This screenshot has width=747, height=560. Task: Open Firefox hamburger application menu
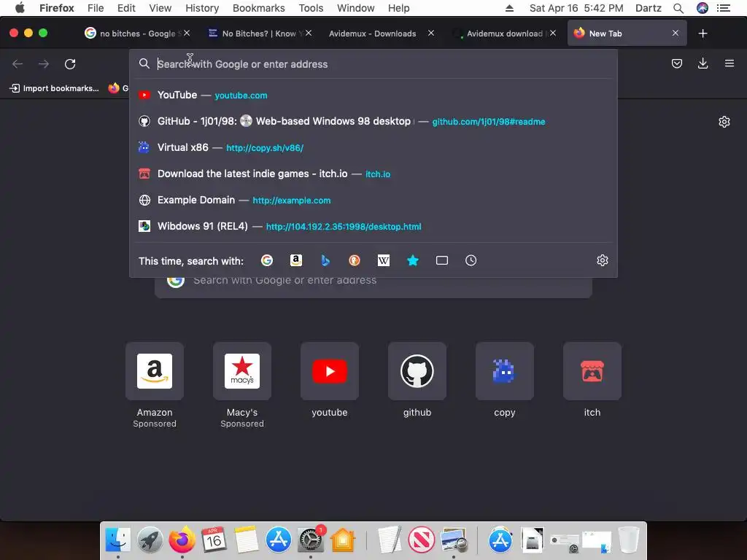point(729,63)
